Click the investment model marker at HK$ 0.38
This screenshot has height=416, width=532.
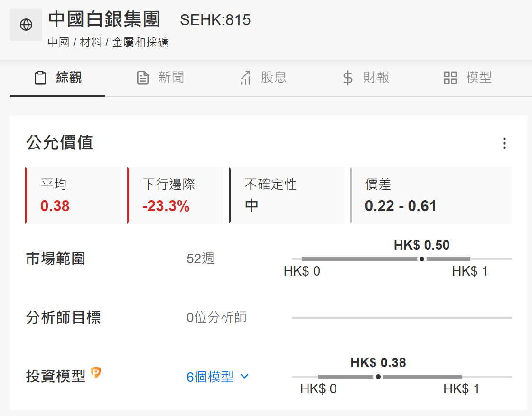(x=378, y=377)
